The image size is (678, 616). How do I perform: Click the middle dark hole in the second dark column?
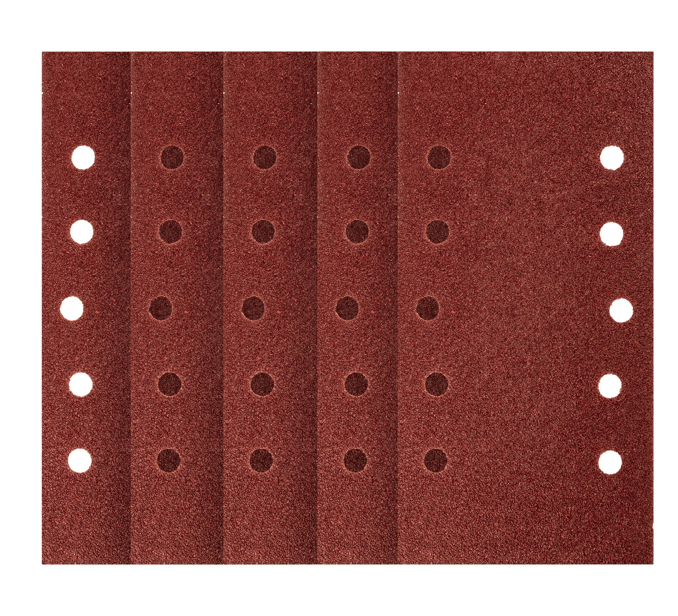coord(253,308)
